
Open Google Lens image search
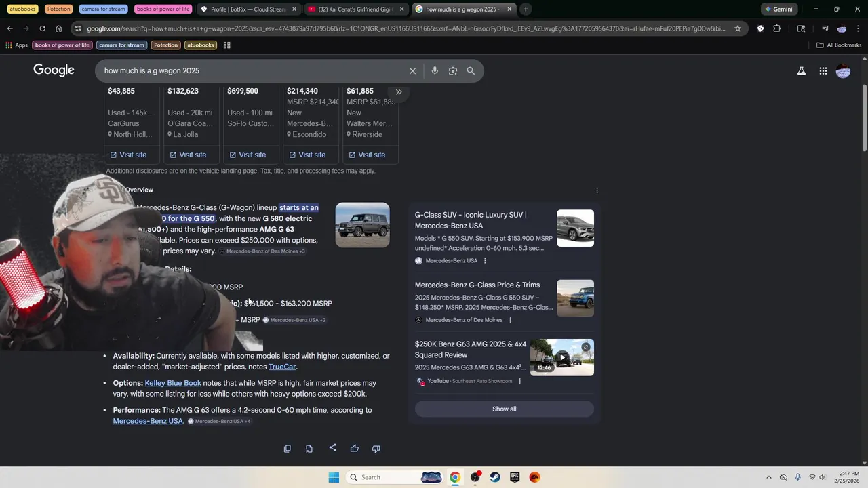[x=453, y=70]
